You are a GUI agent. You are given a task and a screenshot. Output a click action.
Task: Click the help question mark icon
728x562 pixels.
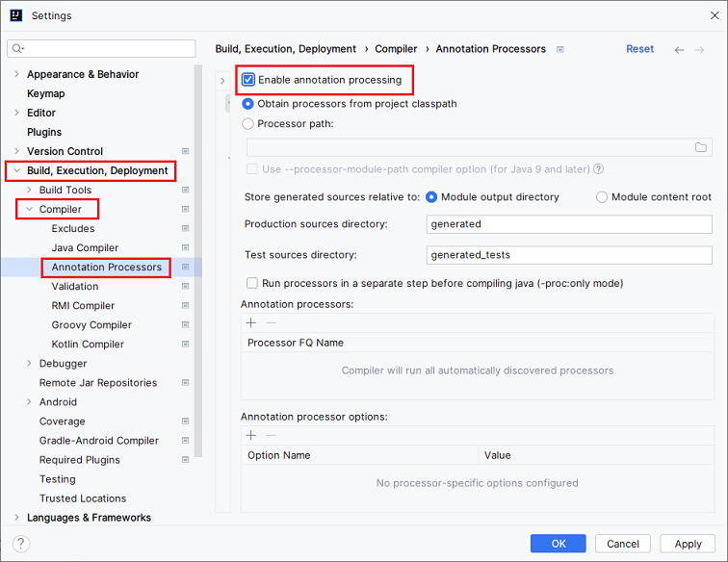pos(21,544)
